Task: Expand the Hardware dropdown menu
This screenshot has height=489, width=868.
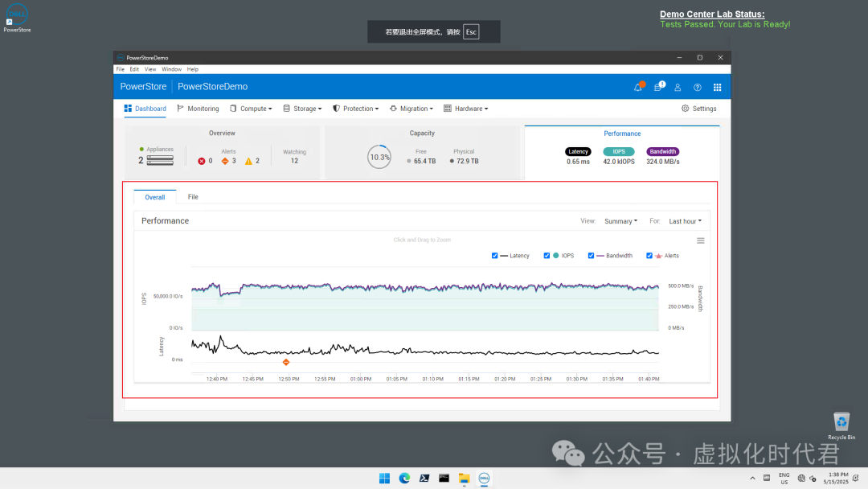Action: pos(466,109)
